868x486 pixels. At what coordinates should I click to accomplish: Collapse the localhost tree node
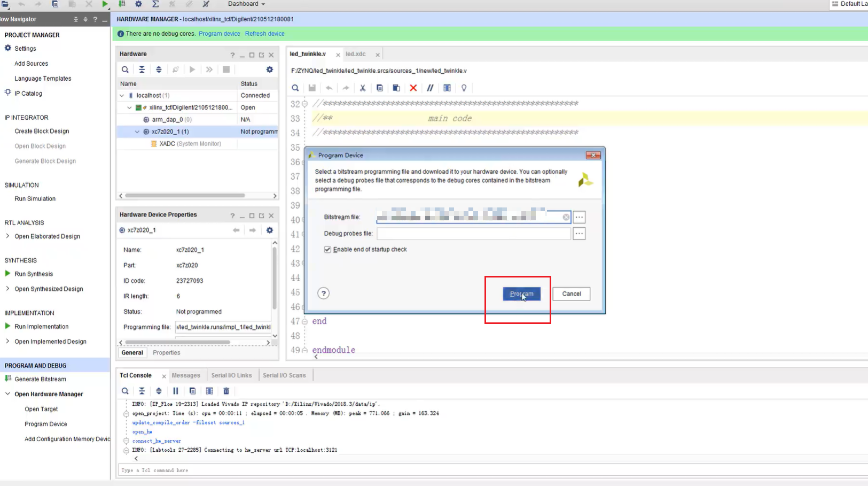[x=122, y=96]
